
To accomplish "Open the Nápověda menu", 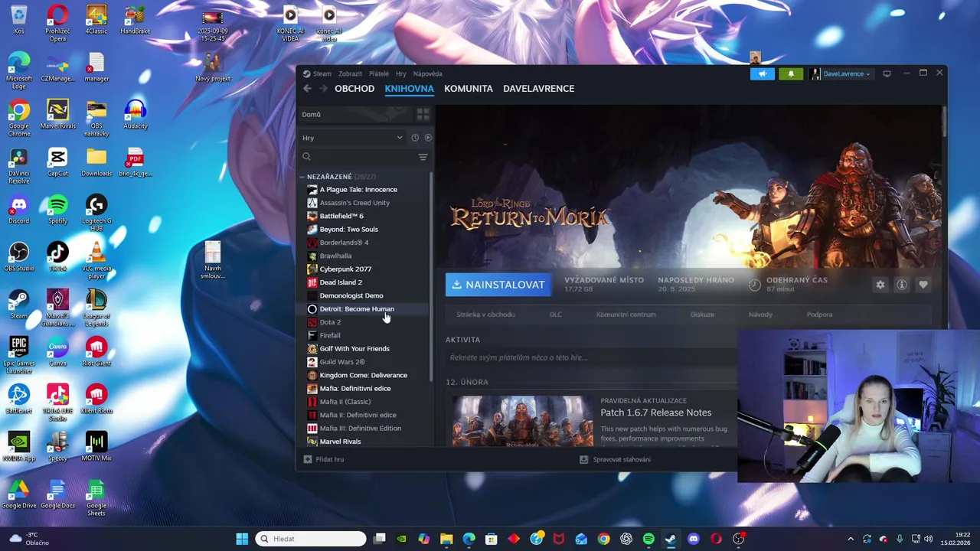I will [427, 73].
